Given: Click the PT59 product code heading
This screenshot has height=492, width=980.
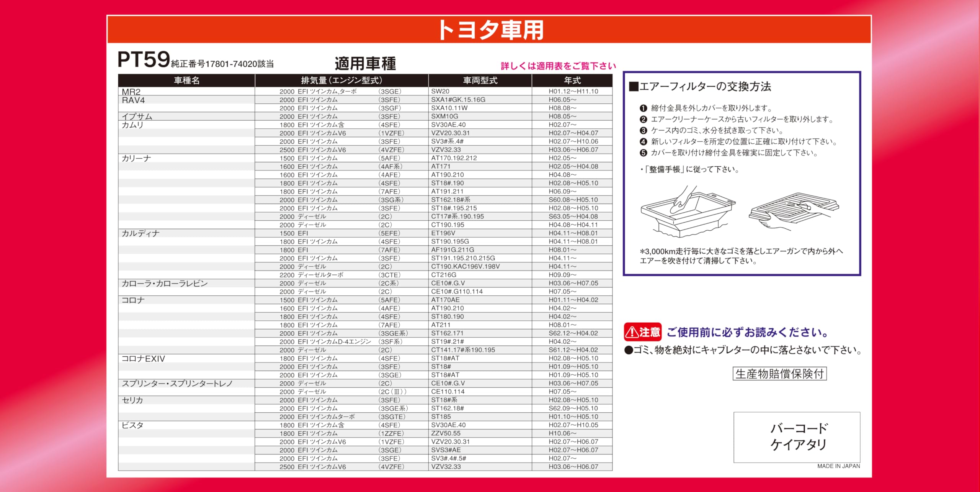Looking at the screenshot, I should click(144, 60).
